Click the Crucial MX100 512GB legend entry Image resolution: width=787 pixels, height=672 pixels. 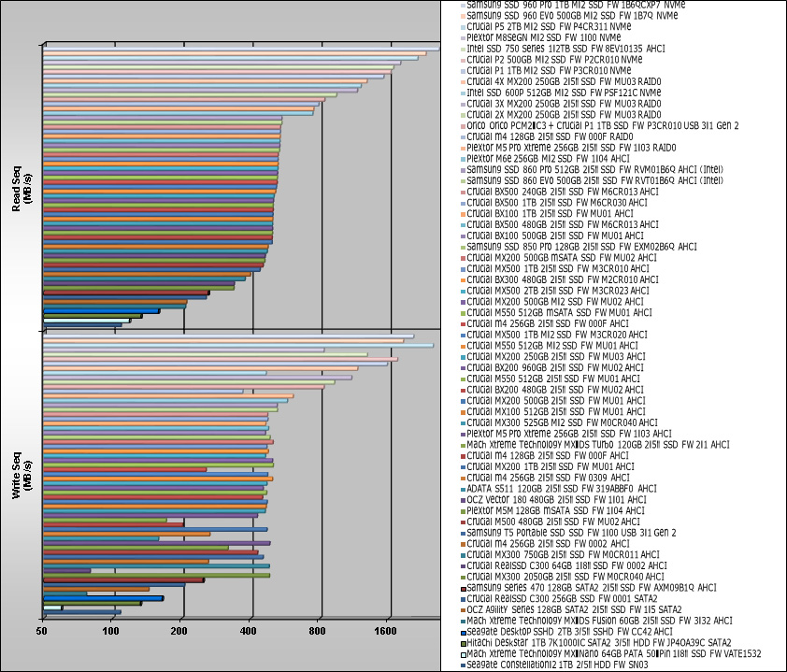555,411
